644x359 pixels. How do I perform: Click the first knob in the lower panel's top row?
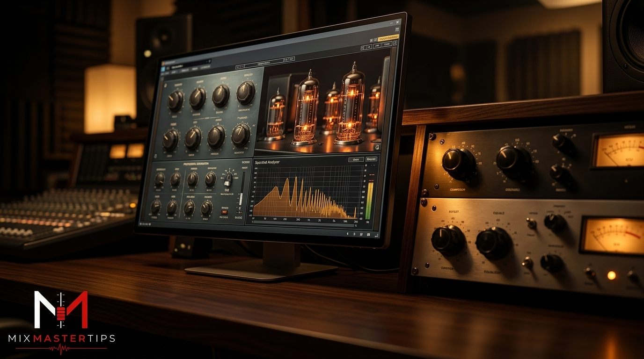pyautogui.click(x=160, y=179)
